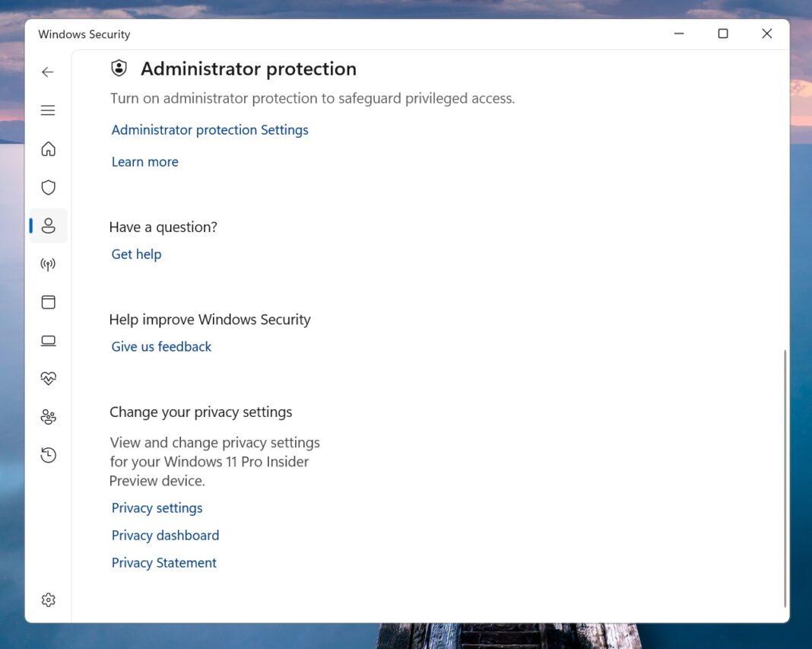812x649 pixels.
Task: Select Virus & threat protection shield icon
Action: (x=48, y=187)
